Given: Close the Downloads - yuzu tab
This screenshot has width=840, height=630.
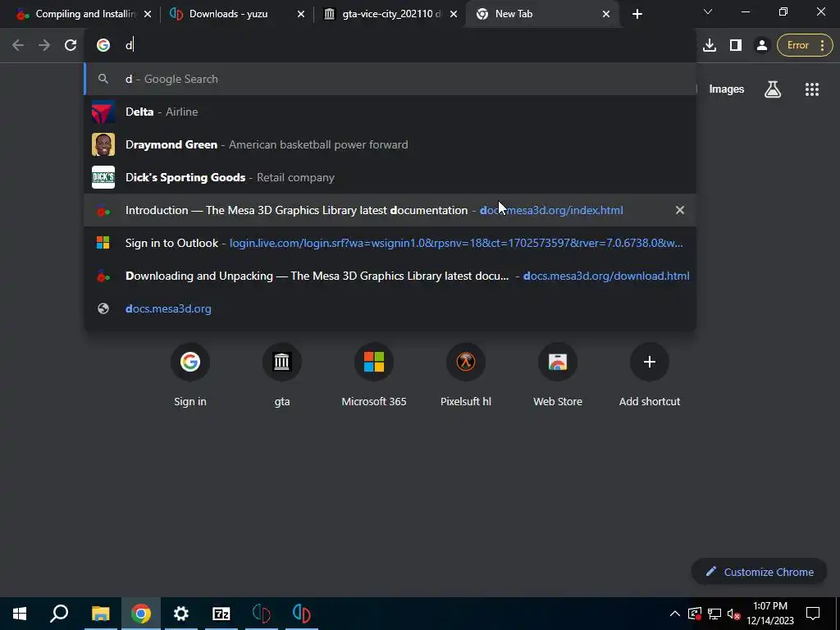Looking at the screenshot, I should coord(300,14).
